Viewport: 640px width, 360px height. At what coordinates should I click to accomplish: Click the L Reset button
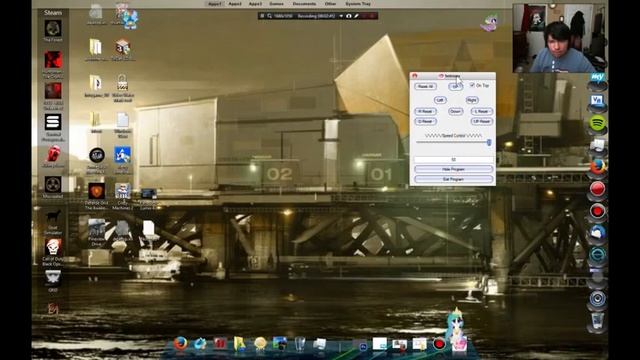pos(482,111)
